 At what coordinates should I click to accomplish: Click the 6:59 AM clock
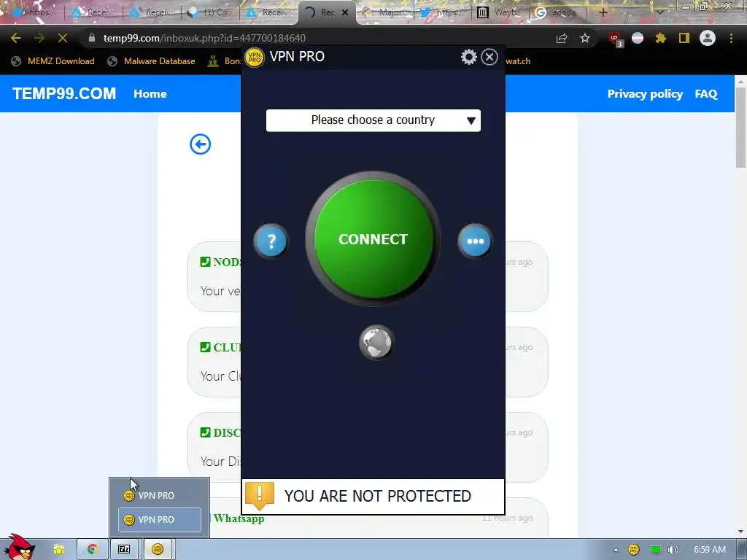tap(709, 550)
